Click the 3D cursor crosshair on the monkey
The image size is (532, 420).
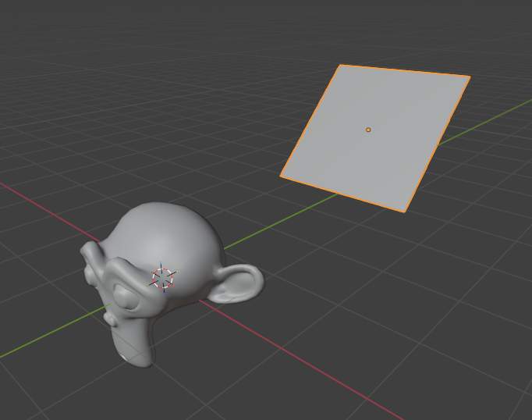(163, 278)
